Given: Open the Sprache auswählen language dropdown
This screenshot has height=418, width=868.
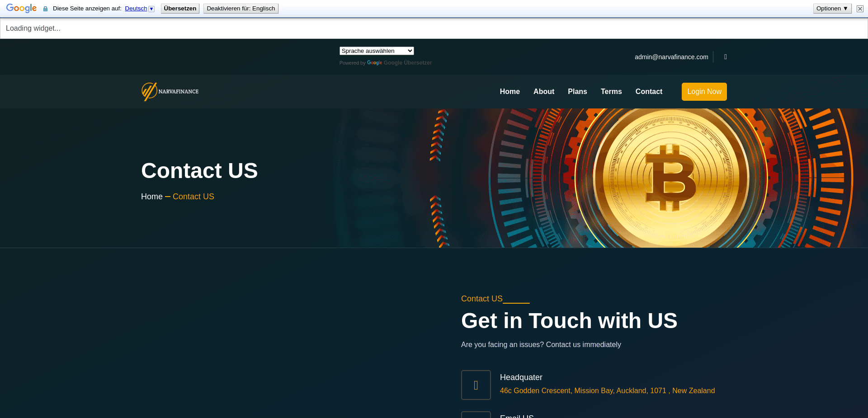Looking at the screenshot, I should (x=376, y=51).
